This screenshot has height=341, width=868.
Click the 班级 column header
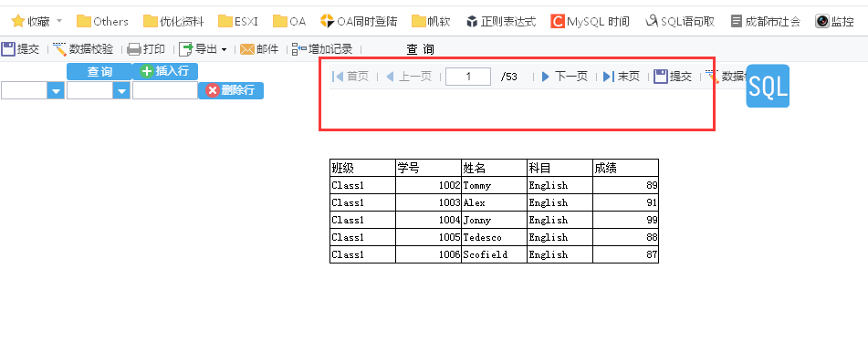click(x=362, y=168)
